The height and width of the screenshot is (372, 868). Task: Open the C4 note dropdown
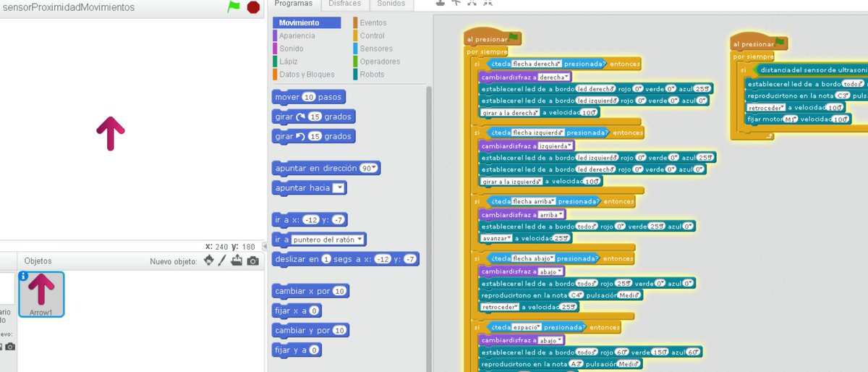[x=577, y=295]
